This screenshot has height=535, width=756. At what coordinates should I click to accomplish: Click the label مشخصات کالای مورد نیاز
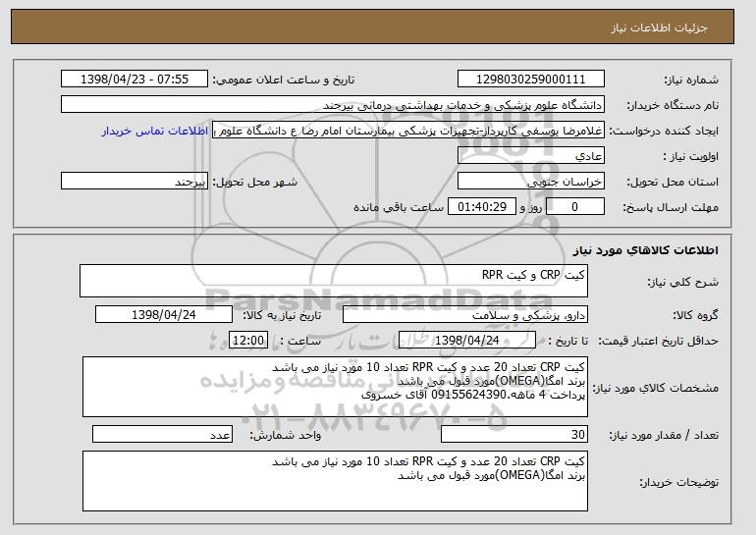pyautogui.click(x=655, y=388)
